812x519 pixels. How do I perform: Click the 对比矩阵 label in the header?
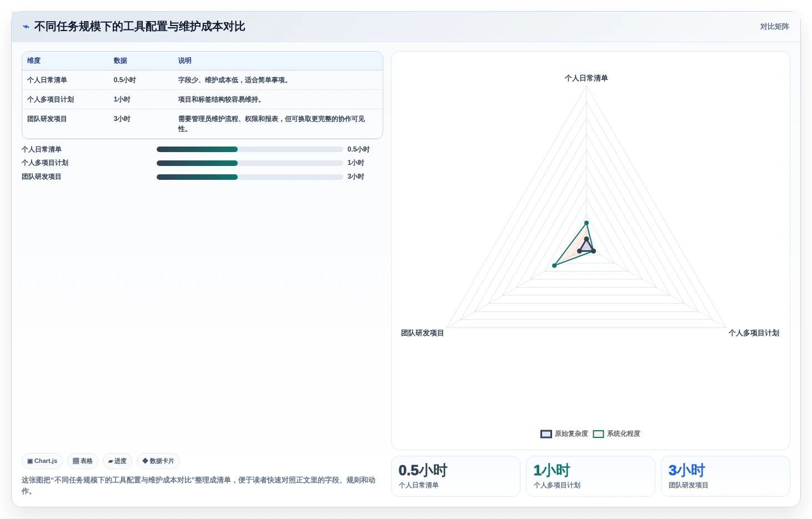774,27
